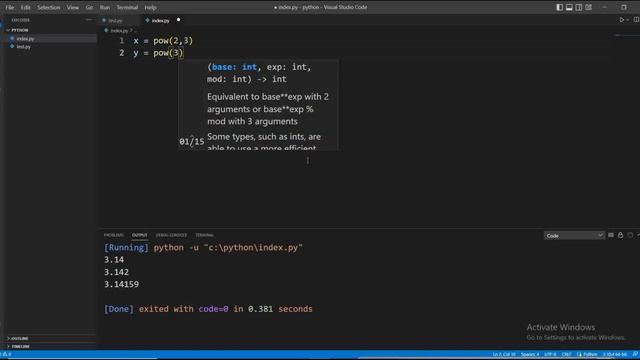The image size is (640, 360).
Task: Split the editor to the right
Action: (x=636, y=20)
